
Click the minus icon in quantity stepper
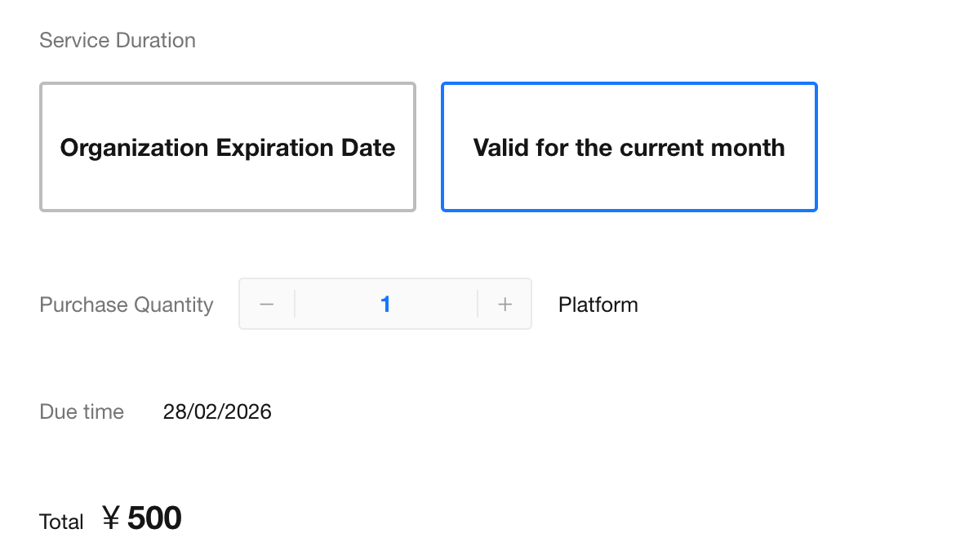(x=266, y=304)
